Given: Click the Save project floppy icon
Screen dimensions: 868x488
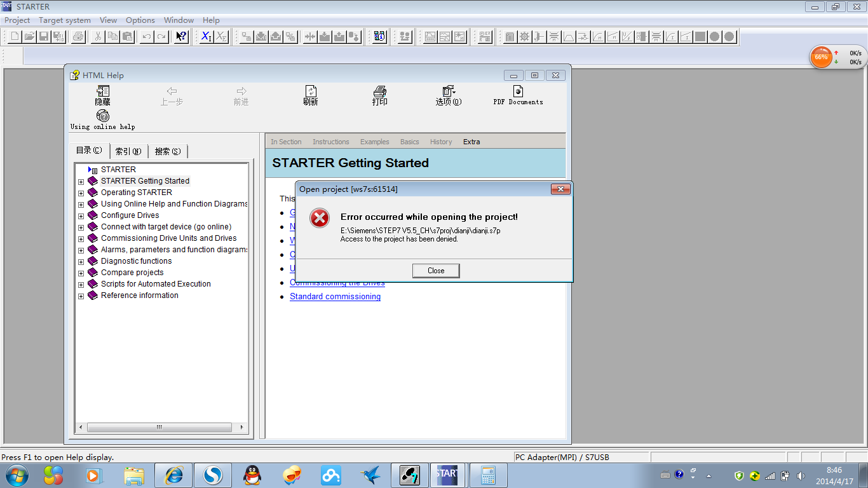Looking at the screenshot, I should pos(44,36).
